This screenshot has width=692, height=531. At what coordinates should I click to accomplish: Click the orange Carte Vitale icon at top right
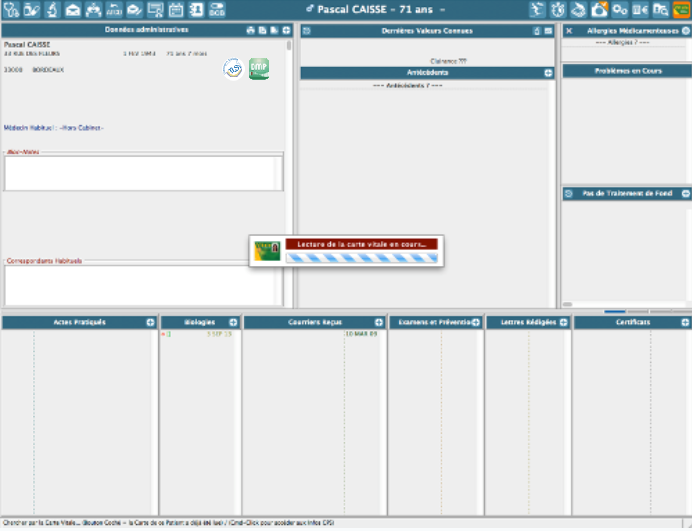pos(681,10)
